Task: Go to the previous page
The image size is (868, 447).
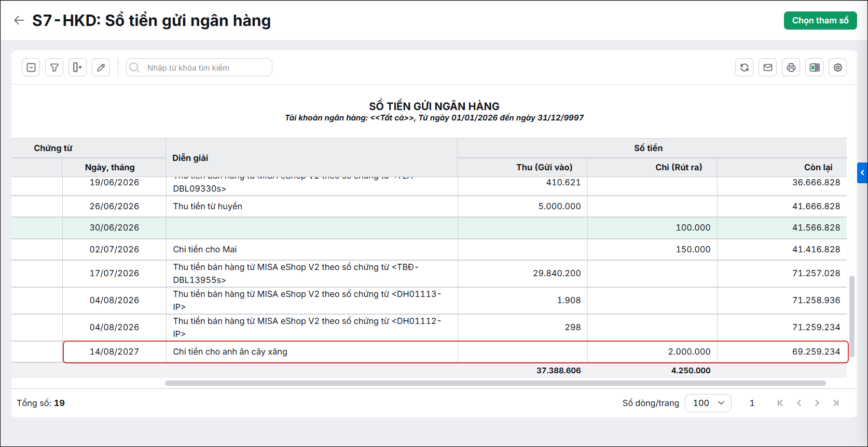Action: pyautogui.click(x=799, y=403)
